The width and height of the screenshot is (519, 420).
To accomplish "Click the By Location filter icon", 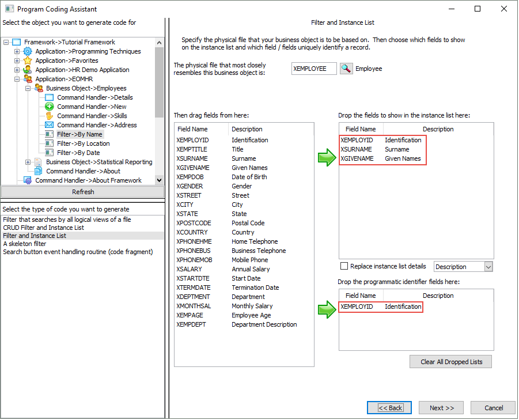I will point(50,143).
